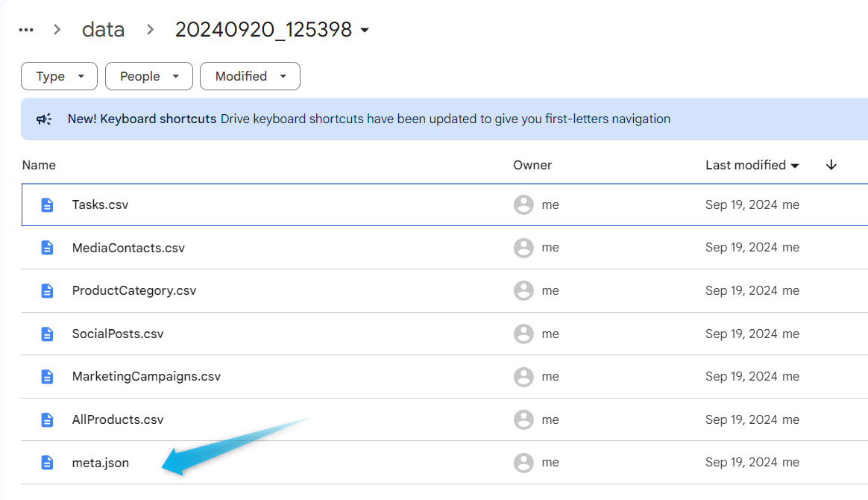Click the SocialPosts.csv file icon
Screen dimensions: 868x500
coord(47,334)
